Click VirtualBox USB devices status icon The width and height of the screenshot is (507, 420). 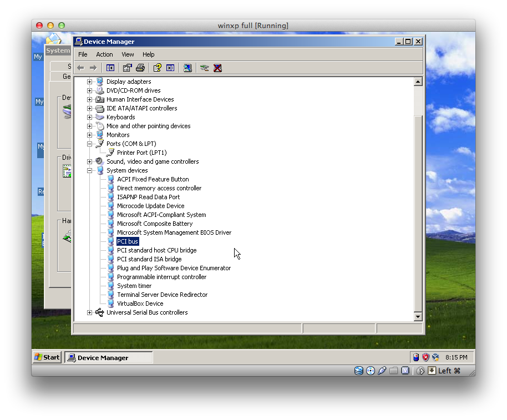(382, 371)
